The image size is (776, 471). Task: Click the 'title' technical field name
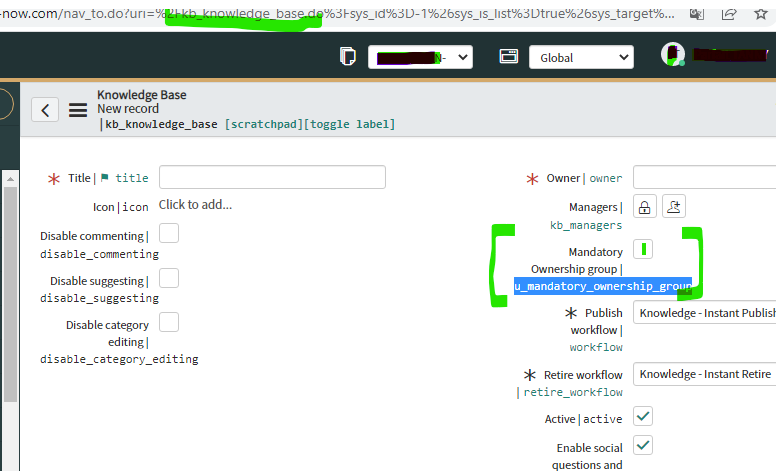click(132, 178)
